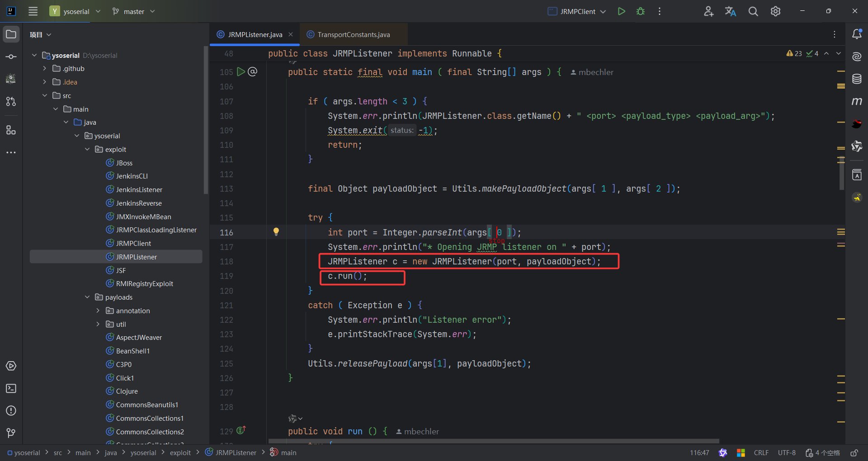Toggle read-only lock in status bar
Viewport: 868px width, 461px height.
pos(854,453)
